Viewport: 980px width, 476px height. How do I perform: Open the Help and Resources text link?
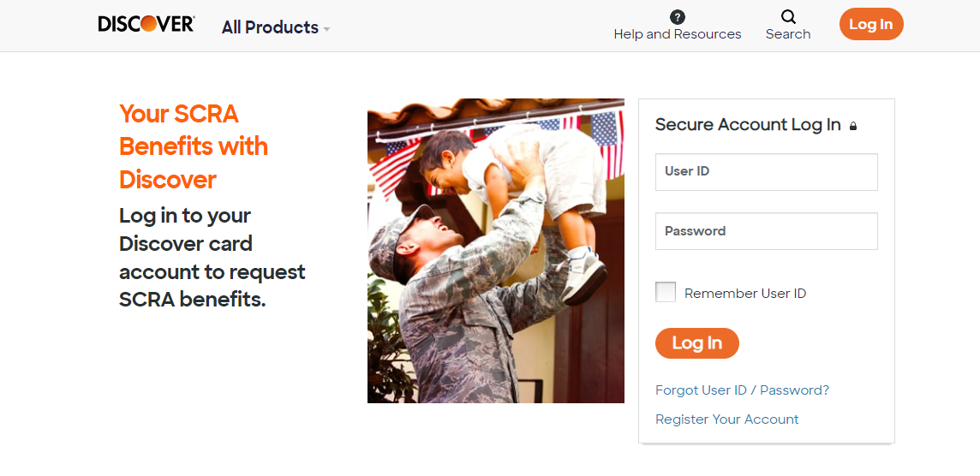[678, 34]
